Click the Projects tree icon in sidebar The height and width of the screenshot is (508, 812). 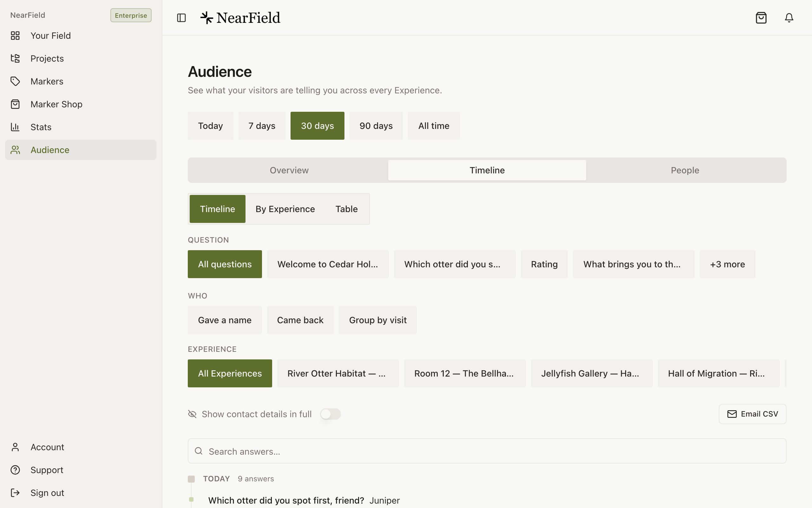pyautogui.click(x=15, y=58)
